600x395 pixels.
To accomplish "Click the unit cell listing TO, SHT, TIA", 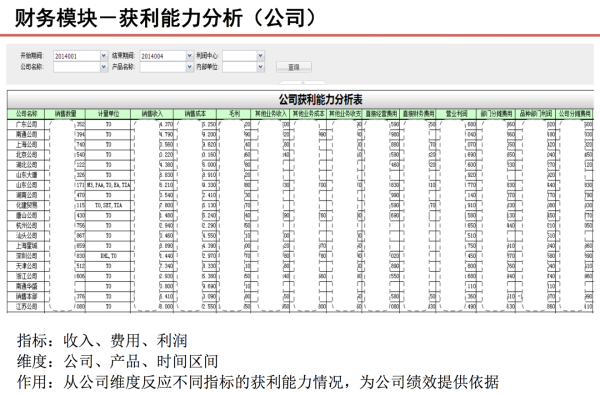I will click(108, 206).
